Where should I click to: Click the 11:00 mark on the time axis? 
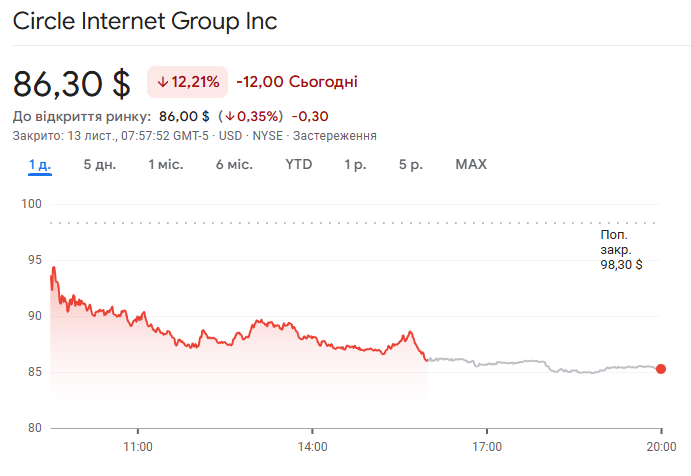coord(137,446)
